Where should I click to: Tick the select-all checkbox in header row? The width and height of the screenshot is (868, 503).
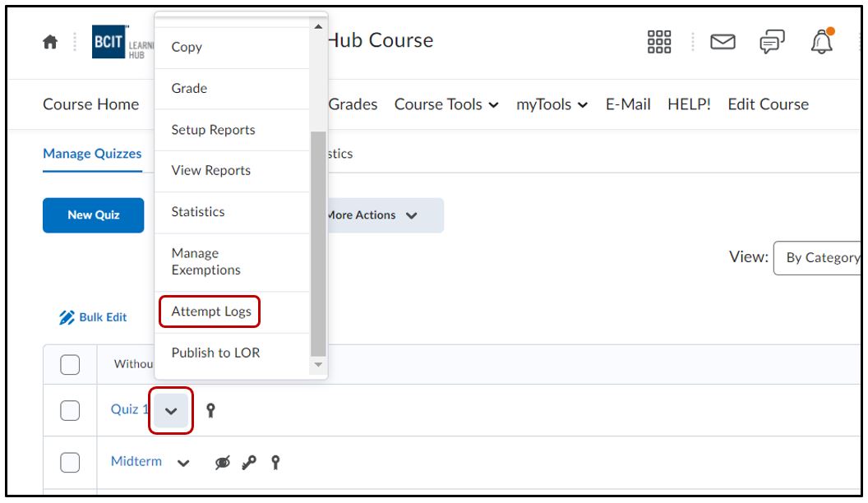70,364
